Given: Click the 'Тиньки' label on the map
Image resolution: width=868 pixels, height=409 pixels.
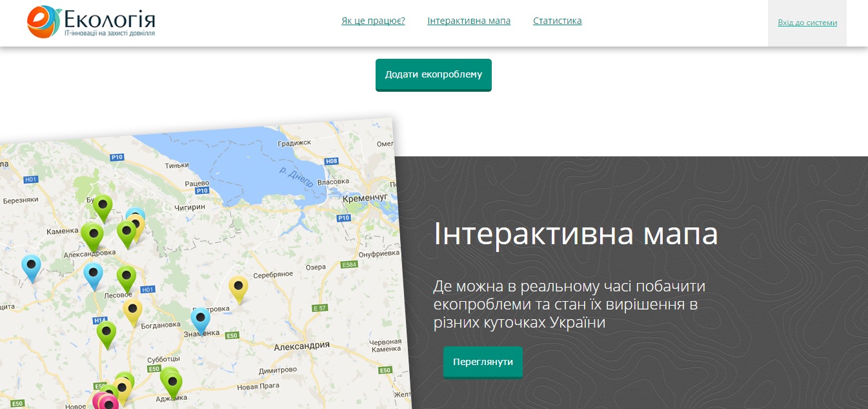Looking at the screenshot, I should [176, 166].
